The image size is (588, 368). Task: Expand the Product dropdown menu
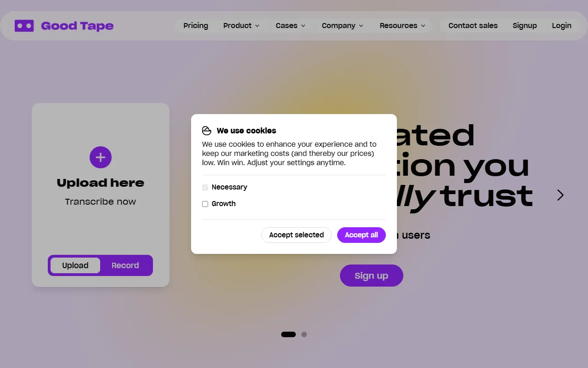tap(241, 26)
